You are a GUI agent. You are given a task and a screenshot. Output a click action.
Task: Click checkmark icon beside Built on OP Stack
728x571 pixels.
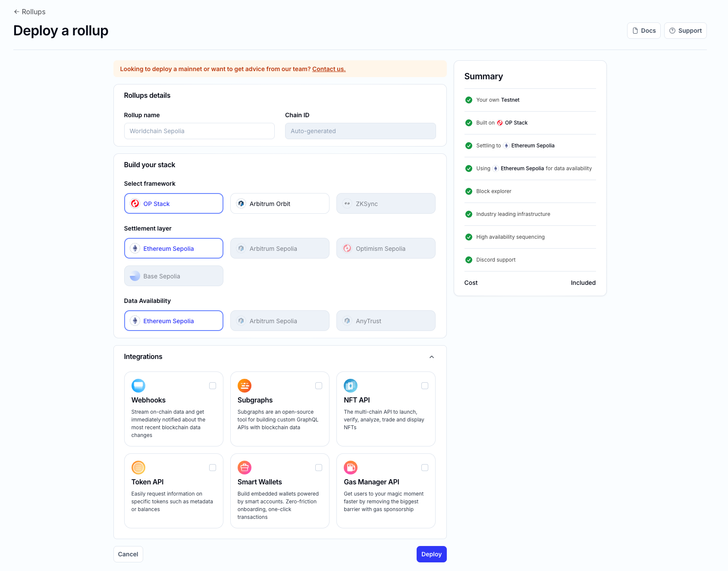pos(469,123)
